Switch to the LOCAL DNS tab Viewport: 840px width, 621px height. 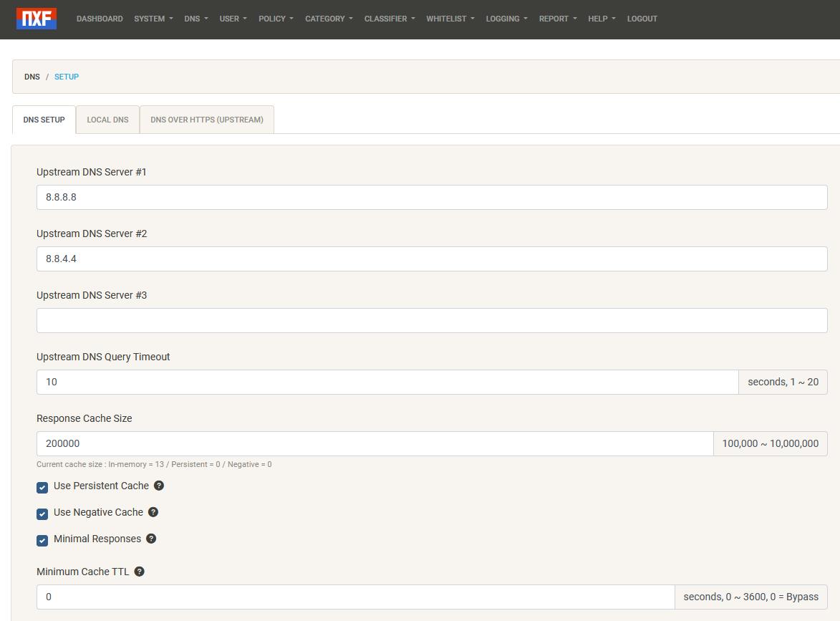tap(107, 120)
